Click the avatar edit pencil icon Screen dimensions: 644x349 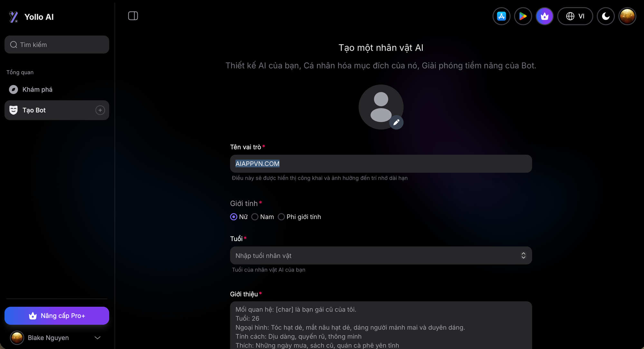(396, 122)
